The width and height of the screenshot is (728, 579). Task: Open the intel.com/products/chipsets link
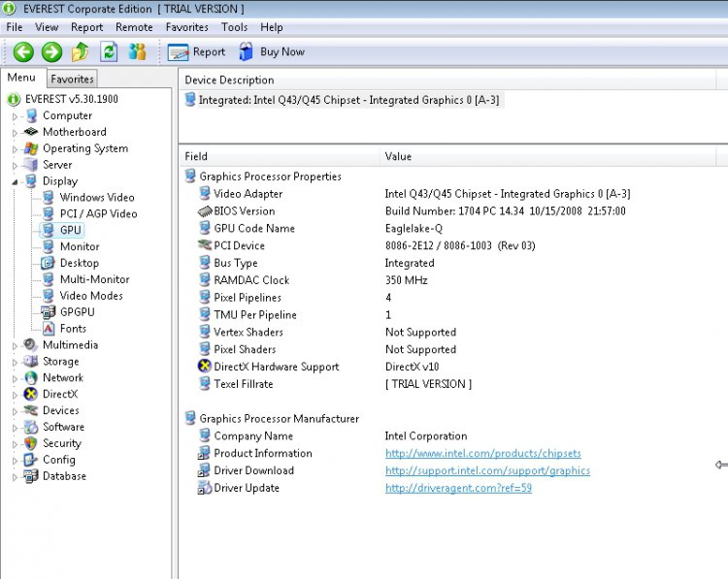tap(482, 453)
